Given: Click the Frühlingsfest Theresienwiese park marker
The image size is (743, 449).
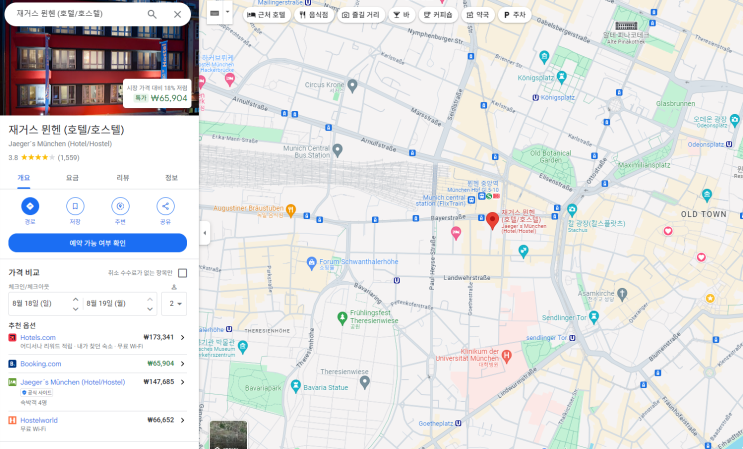Looking at the screenshot, I should [x=342, y=318].
